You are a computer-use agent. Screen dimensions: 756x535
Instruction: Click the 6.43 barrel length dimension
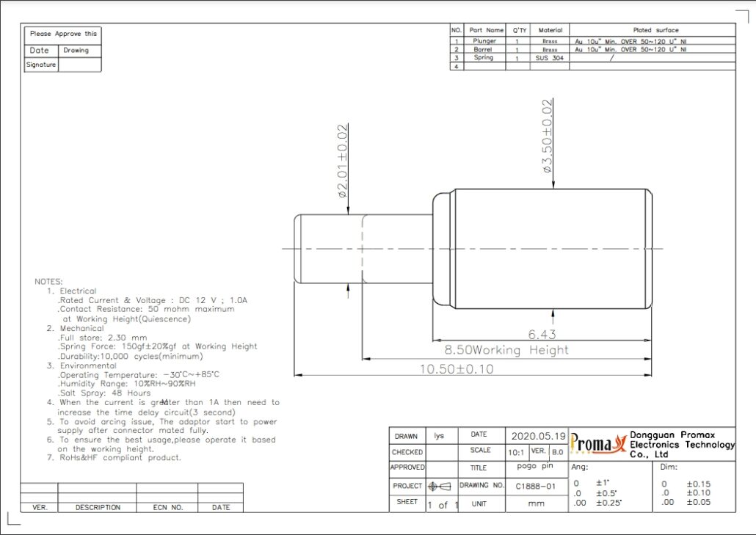pos(538,334)
